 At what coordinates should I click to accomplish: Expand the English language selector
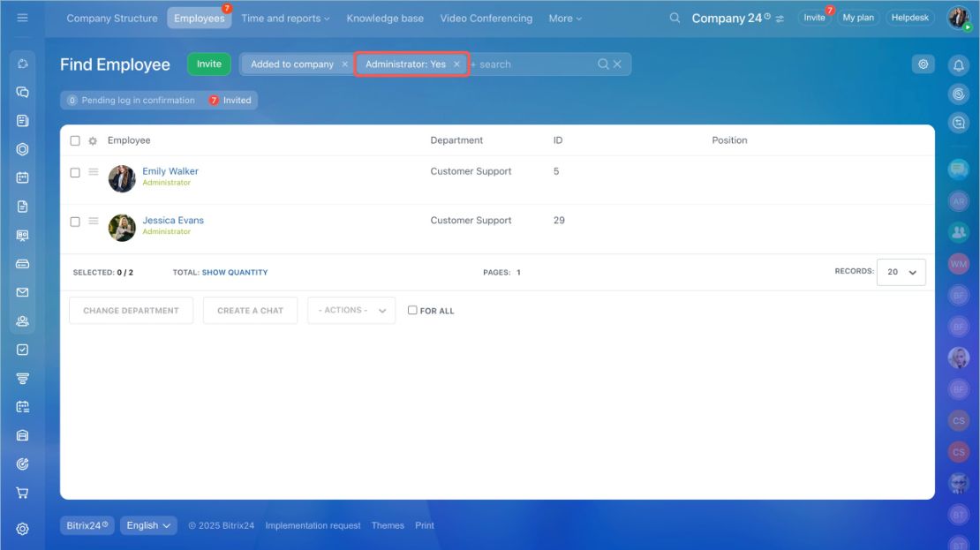[x=148, y=525]
